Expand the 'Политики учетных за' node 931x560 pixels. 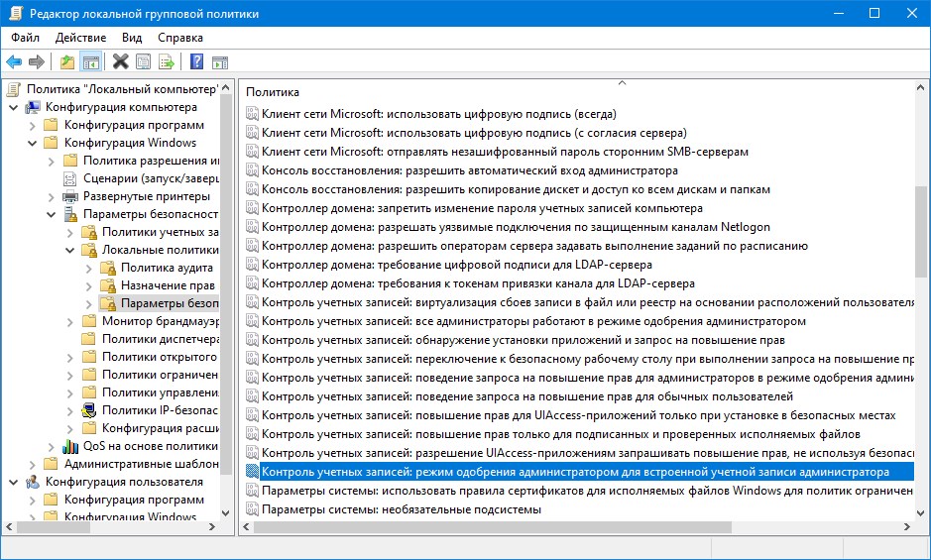point(70,232)
